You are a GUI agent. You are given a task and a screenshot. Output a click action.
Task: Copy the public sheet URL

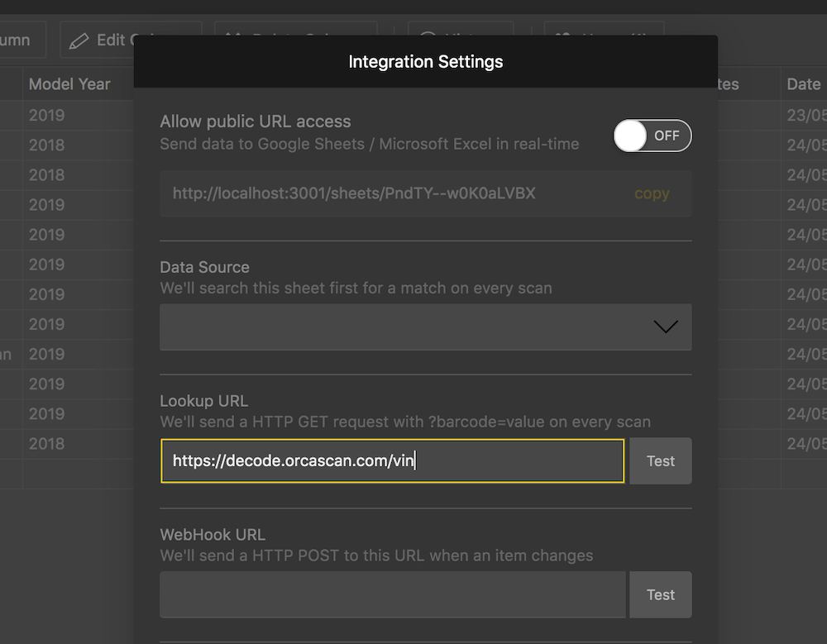point(652,194)
